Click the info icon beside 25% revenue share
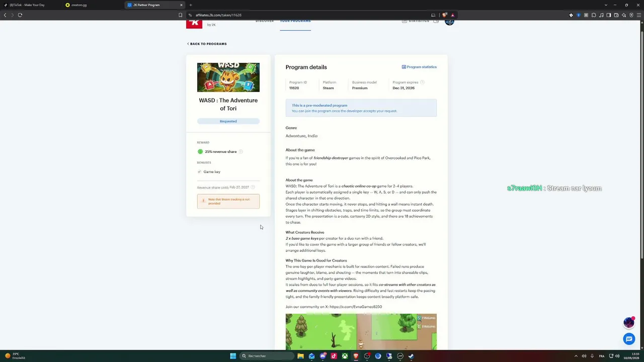Viewport: 644px width, 362px height. tap(240, 151)
